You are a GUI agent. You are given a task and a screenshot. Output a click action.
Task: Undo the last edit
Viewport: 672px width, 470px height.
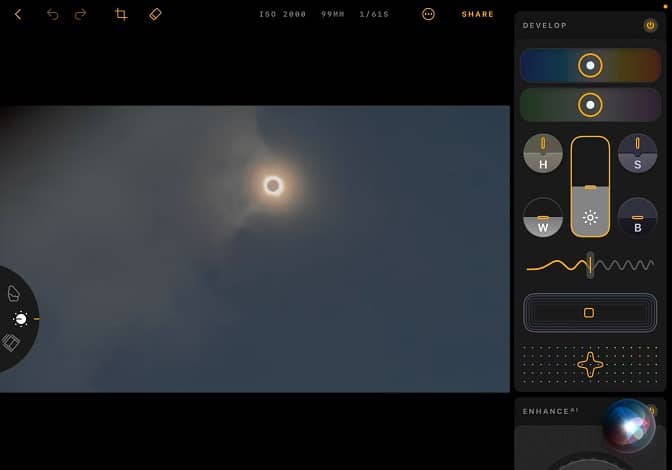pyautogui.click(x=52, y=14)
